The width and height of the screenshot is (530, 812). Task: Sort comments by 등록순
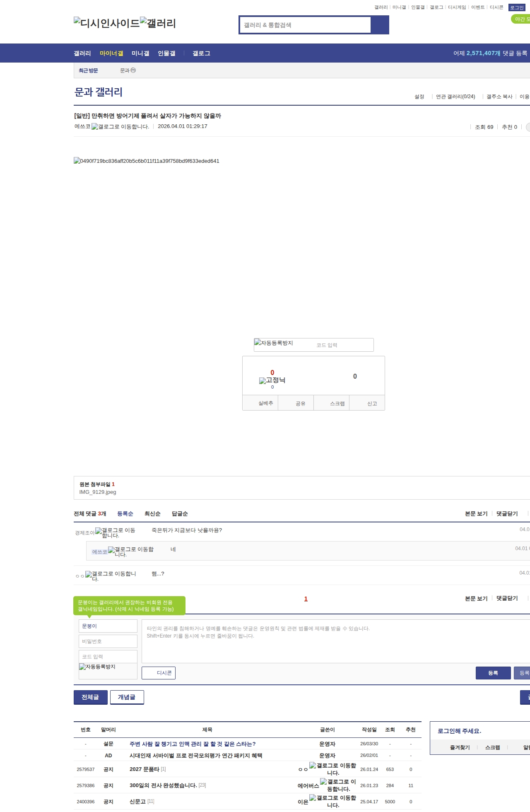pyautogui.click(x=125, y=514)
